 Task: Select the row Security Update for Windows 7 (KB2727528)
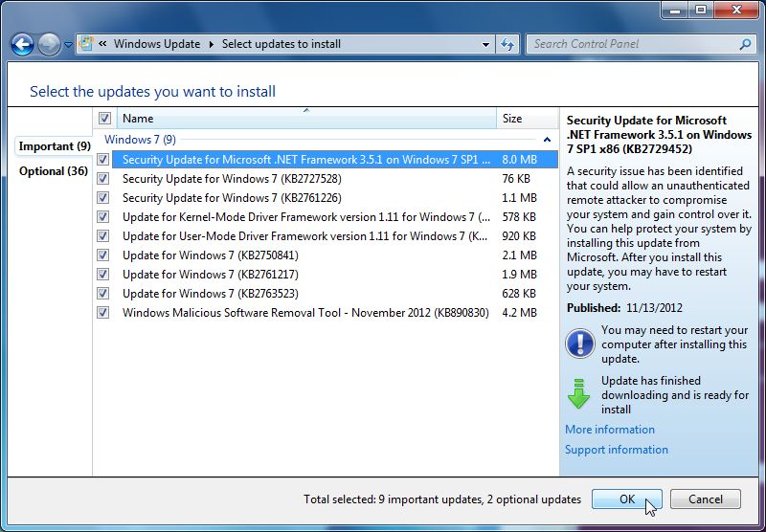click(x=334, y=179)
